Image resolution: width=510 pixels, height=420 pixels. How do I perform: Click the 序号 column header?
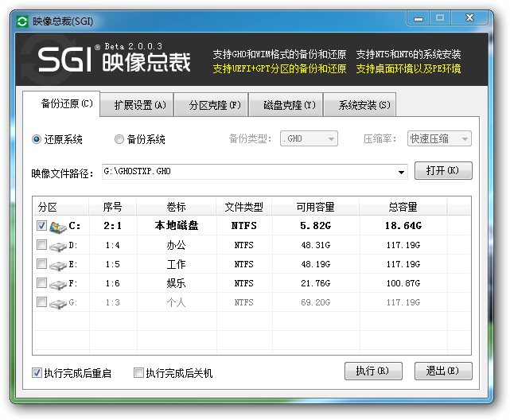point(113,207)
